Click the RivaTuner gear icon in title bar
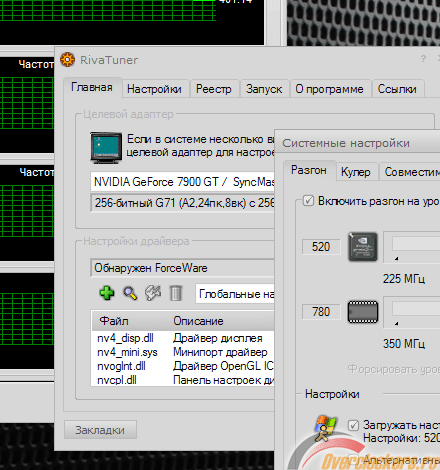The width and height of the screenshot is (440, 470). click(68, 60)
